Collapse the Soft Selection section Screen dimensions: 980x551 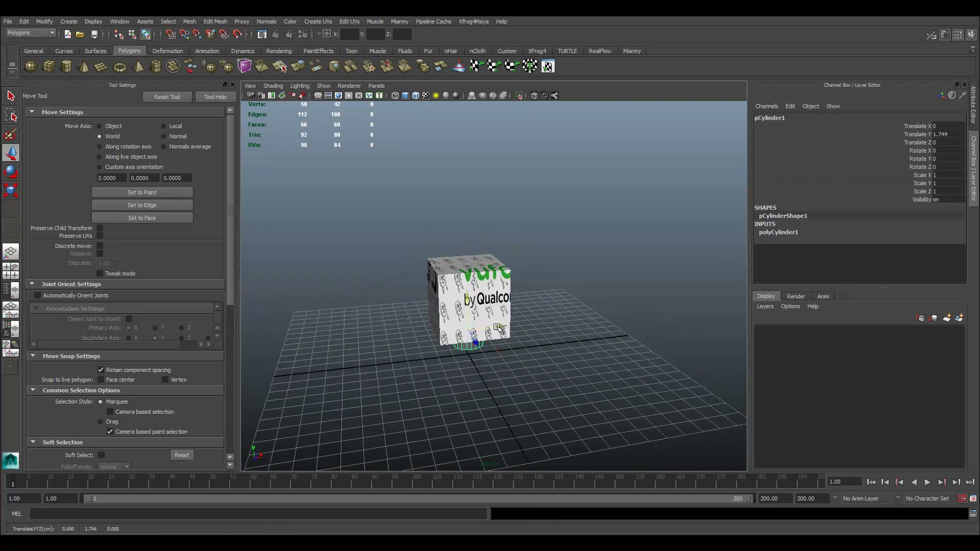tap(33, 442)
